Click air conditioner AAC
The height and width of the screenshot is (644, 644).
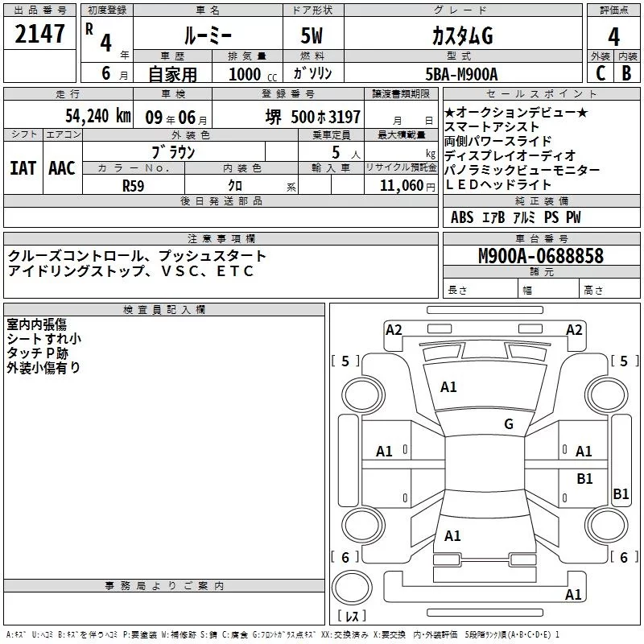click(x=62, y=168)
